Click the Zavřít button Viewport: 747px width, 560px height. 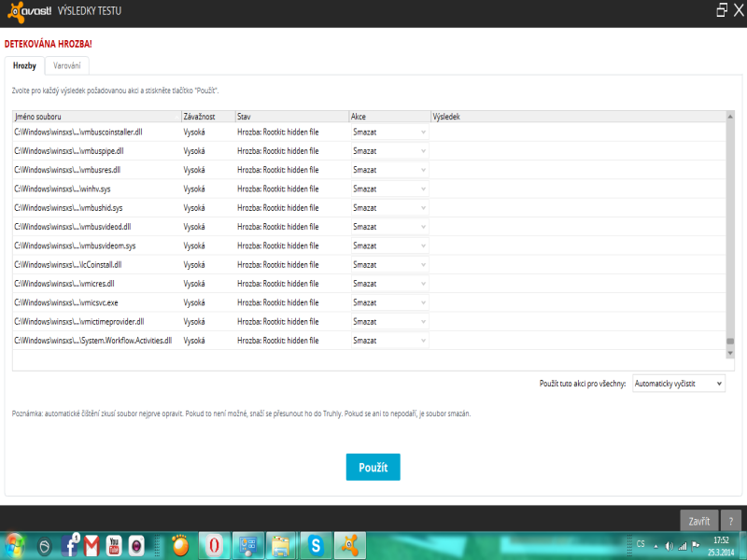point(698,521)
